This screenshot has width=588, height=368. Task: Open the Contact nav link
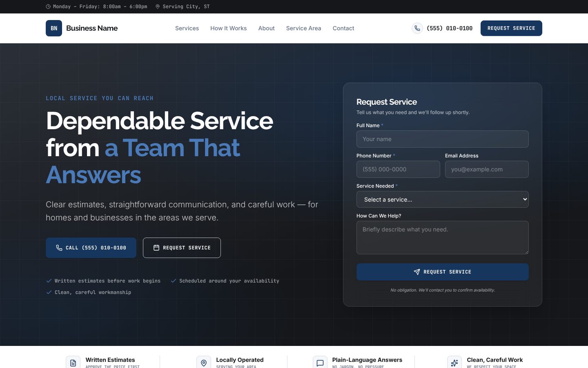point(343,28)
